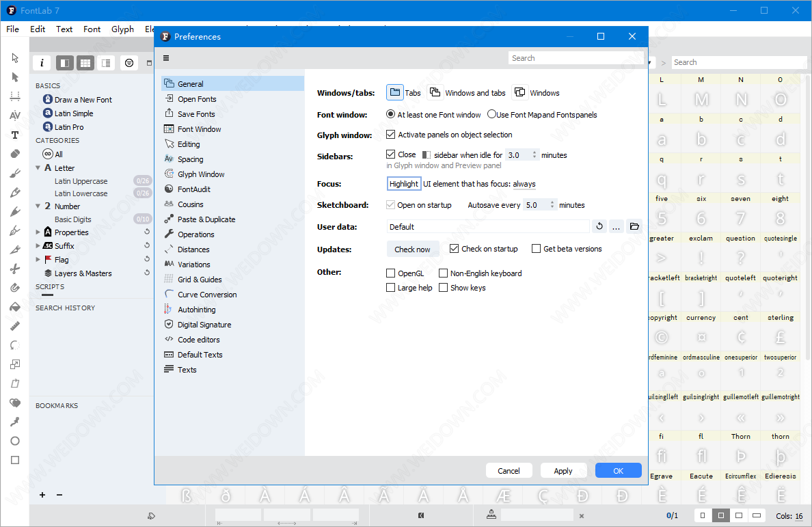Toggle Check on startup for updates

(454, 249)
